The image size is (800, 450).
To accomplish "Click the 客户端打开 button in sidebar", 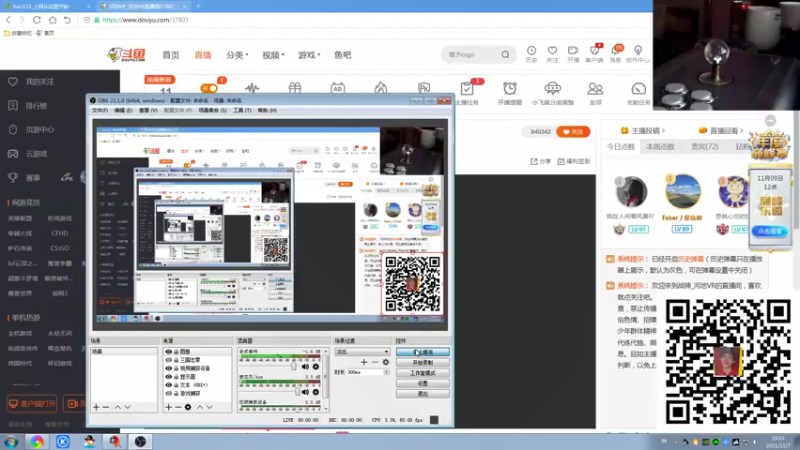I will (x=32, y=404).
